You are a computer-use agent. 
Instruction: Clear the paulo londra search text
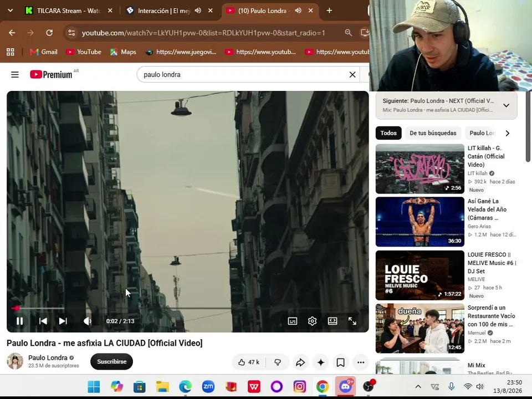click(x=352, y=75)
